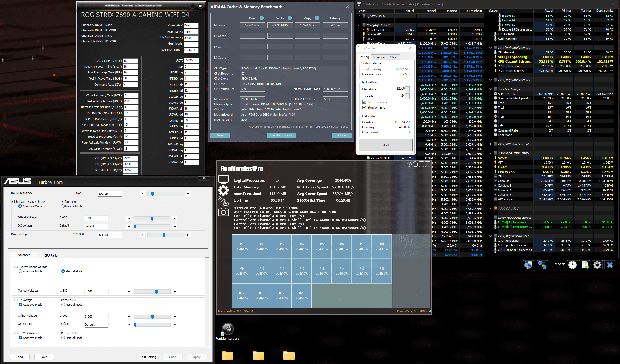Toggle the Beep on error checkbox
Screen dimensions: 620x364
(364, 102)
